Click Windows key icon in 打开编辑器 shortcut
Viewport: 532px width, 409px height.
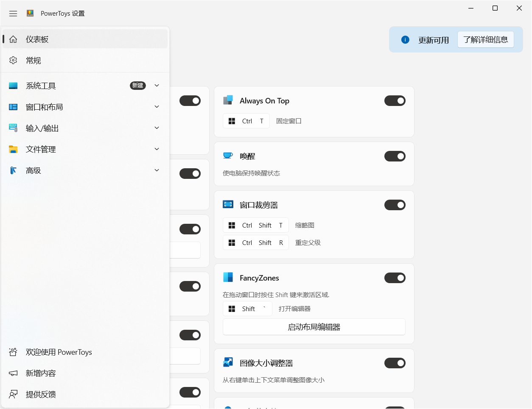pyautogui.click(x=232, y=309)
